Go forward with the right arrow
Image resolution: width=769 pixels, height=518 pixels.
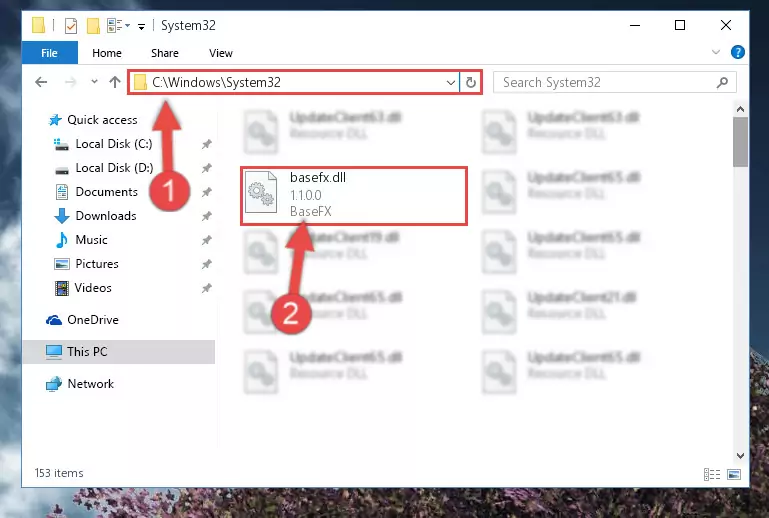(x=71, y=82)
